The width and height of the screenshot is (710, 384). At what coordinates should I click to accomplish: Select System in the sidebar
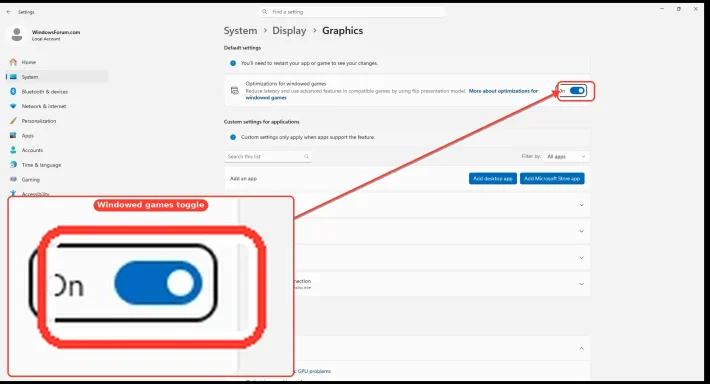coord(30,77)
